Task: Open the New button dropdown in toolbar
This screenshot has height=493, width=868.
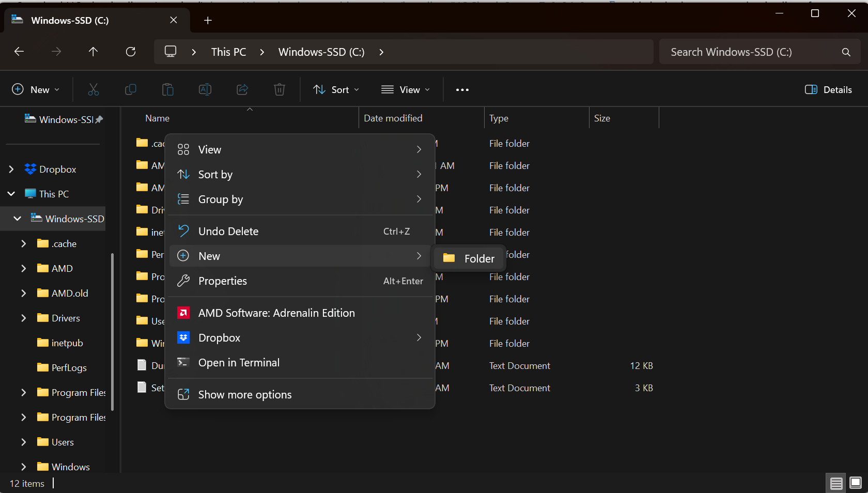Action: [x=36, y=90]
